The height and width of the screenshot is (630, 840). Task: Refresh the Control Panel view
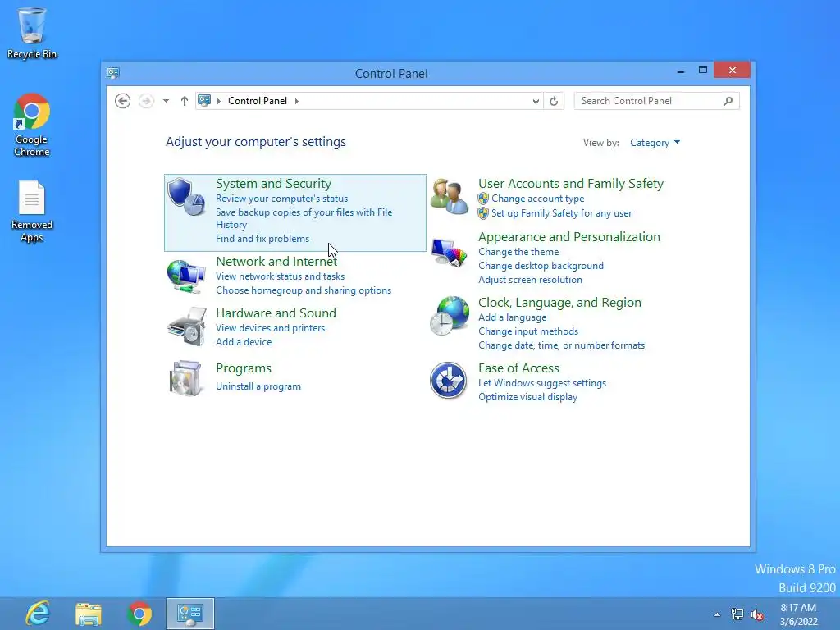coord(554,101)
